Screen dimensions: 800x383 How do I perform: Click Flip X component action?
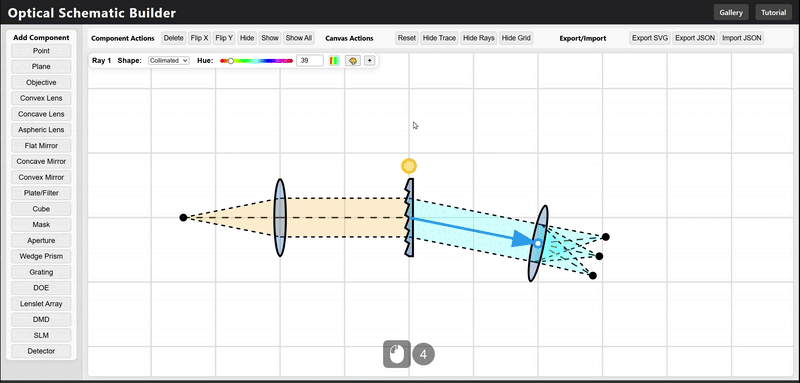click(199, 38)
